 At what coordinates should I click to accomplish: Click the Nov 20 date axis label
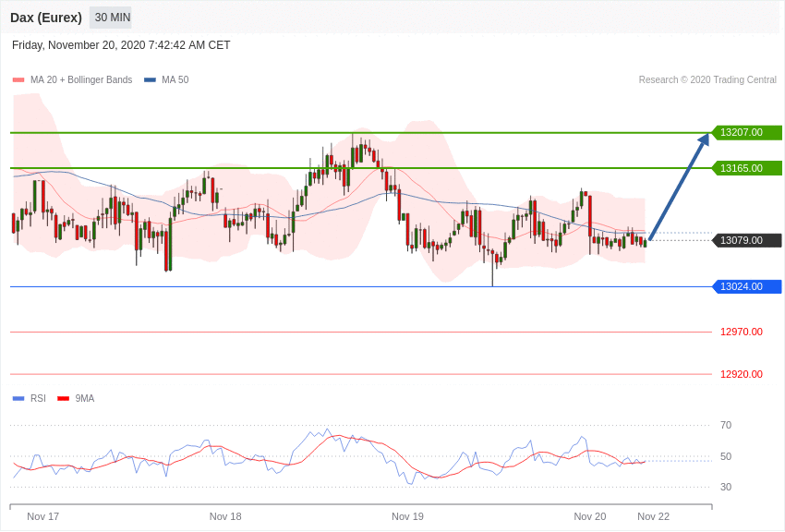tap(590, 516)
